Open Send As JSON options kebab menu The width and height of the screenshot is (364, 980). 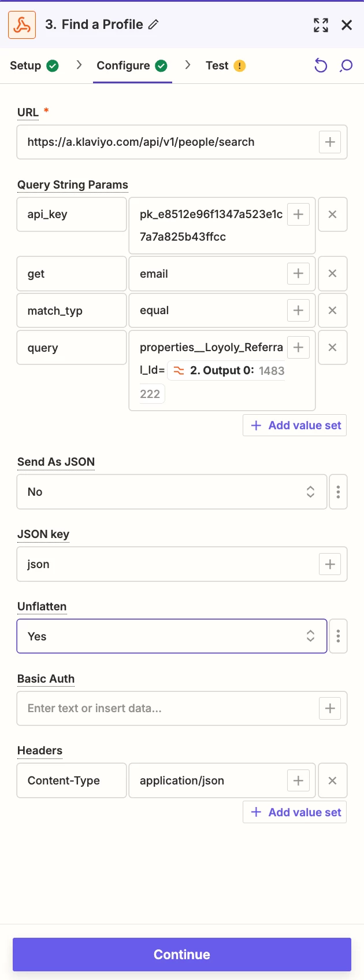click(x=338, y=492)
